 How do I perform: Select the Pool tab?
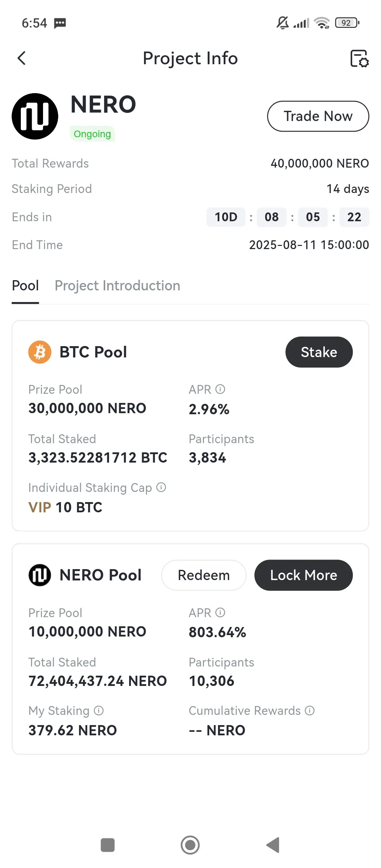coord(25,285)
